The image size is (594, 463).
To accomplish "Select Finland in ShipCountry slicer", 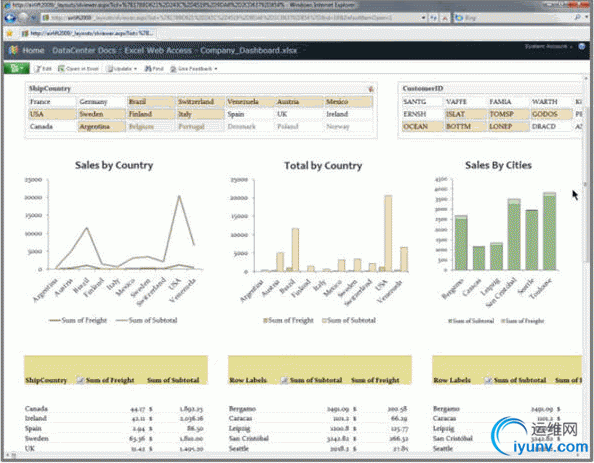I will pyautogui.click(x=151, y=114).
